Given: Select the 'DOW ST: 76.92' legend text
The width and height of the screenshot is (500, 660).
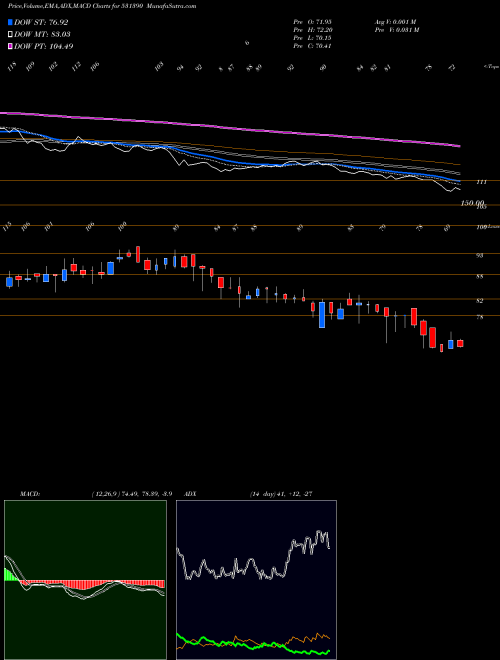Looking at the screenshot, I should pyautogui.click(x=41, y=22).
